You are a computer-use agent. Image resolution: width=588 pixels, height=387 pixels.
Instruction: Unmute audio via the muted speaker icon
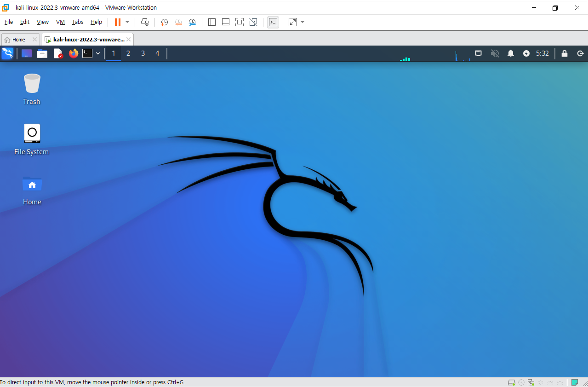click(x=495, y=53)
